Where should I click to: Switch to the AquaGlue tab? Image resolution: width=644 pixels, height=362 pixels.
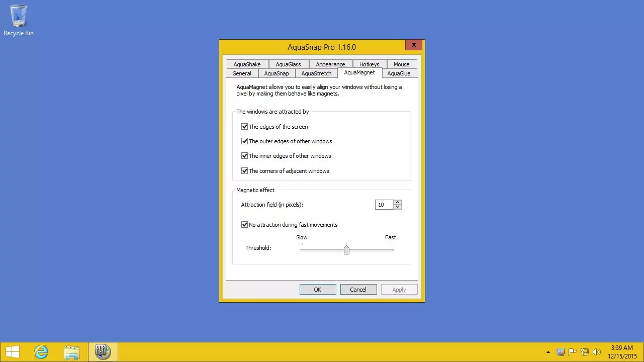point(399,73)
